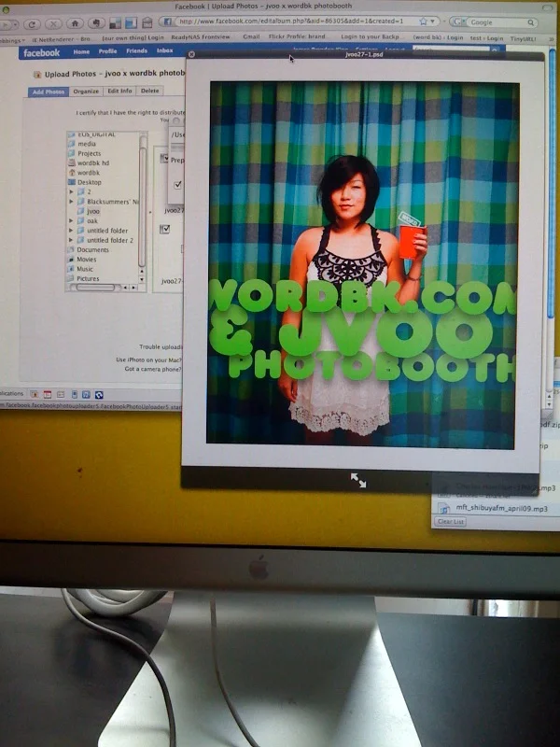Open the test Login bookmark
The image size is (560, 747).
coord(486,38)
